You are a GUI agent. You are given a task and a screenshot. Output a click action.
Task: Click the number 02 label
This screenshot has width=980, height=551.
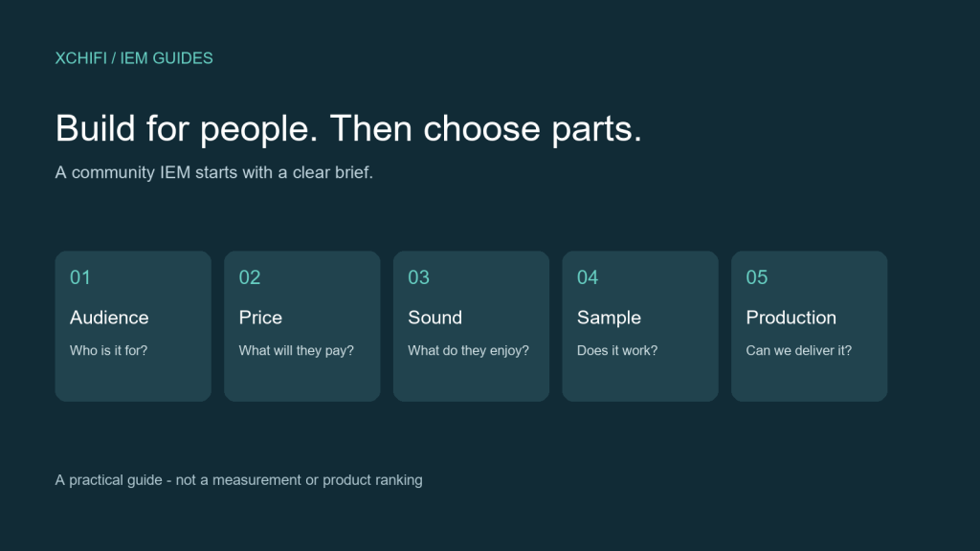tap(250, 277)
